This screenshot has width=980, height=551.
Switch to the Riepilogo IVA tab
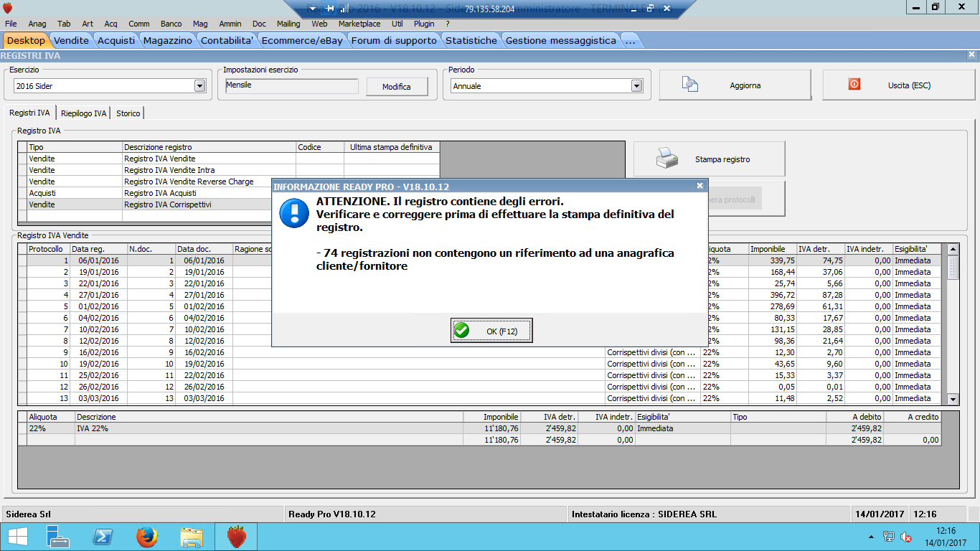pos(84,113)
